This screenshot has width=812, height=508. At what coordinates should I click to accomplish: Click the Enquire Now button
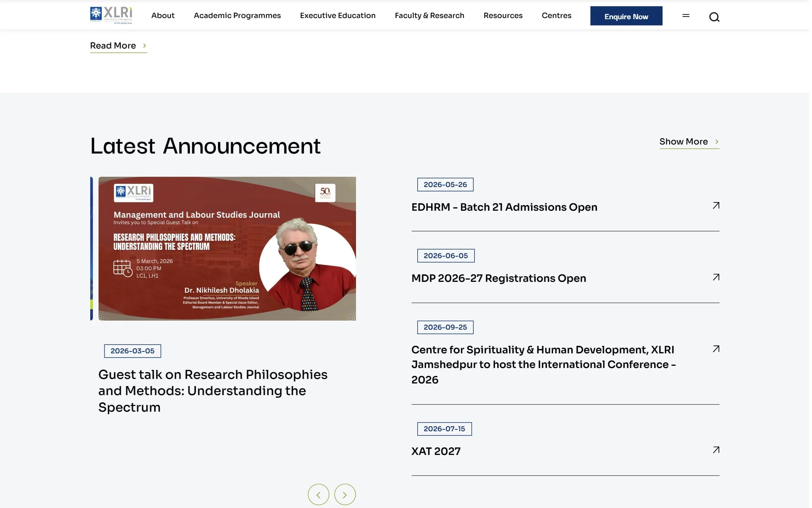tap(626, 16)
